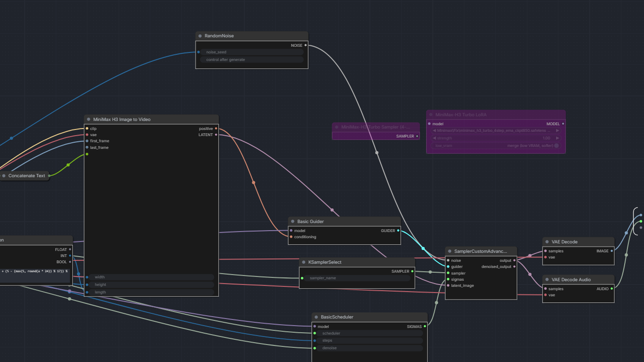The image size is (644, 362).
Task: Click the denoise field in BasicScheduler
Action: (369, 348)
